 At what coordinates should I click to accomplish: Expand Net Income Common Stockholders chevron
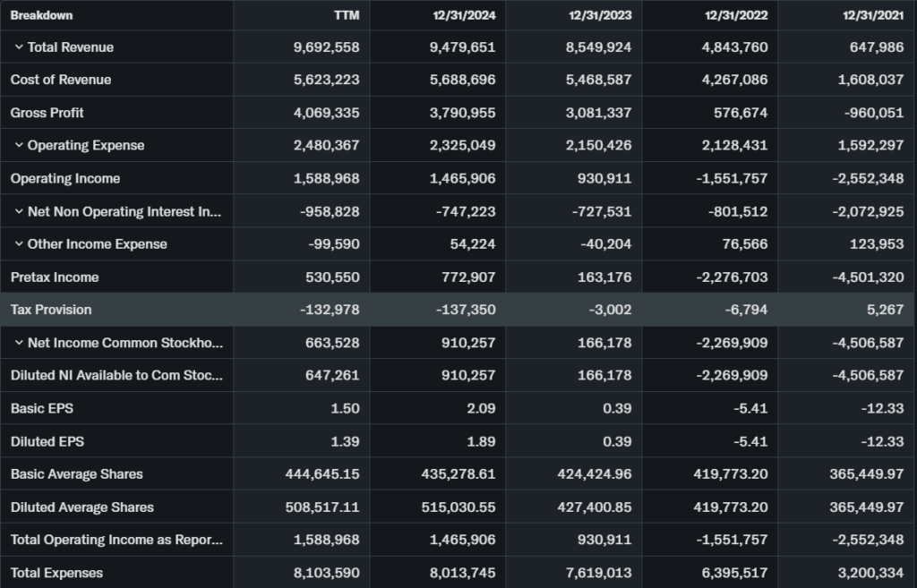18,343
